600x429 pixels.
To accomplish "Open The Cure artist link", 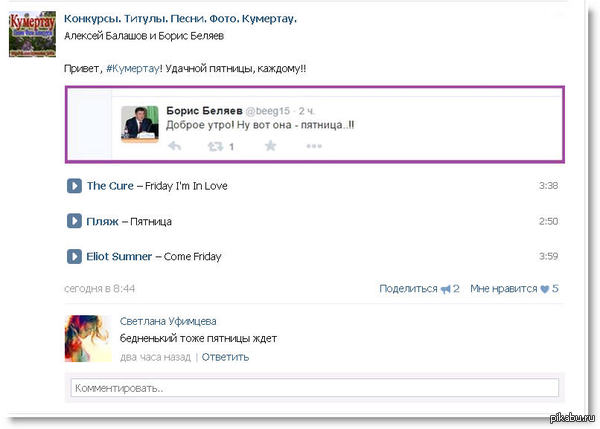I will tap(110, 186).
